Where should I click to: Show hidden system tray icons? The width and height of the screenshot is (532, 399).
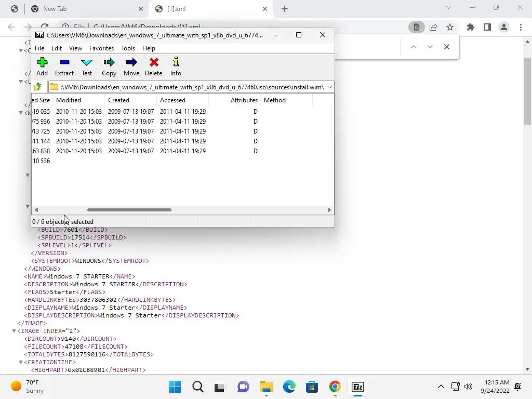point(441,387)
